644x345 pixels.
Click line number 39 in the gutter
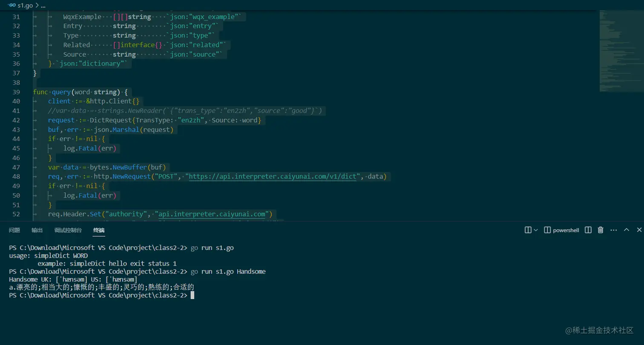(16, 92)
